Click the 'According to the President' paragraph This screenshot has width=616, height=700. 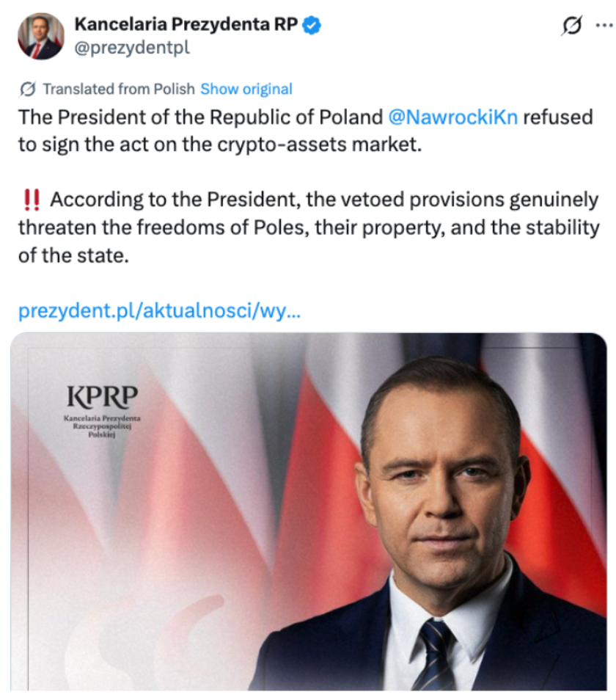coord(308,227)
